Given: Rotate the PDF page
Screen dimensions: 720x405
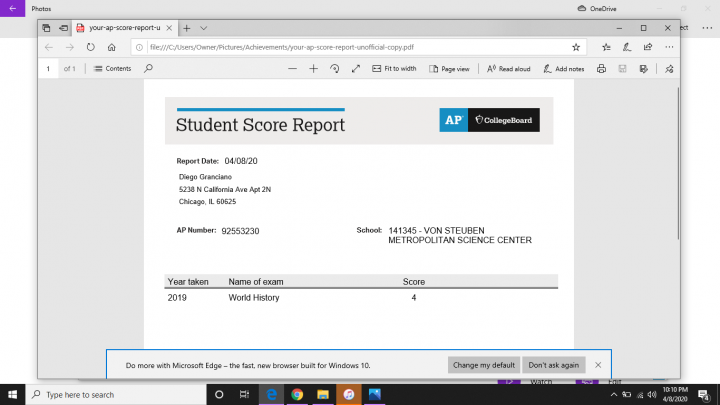Looking at the screenshot, I should point(334,69).
